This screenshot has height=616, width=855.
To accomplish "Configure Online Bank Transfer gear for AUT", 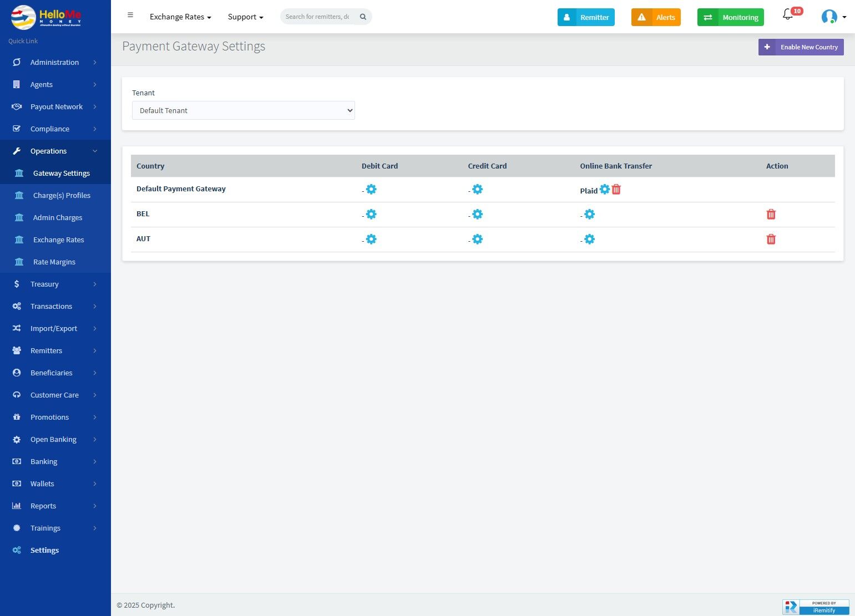I will point(589,239).
